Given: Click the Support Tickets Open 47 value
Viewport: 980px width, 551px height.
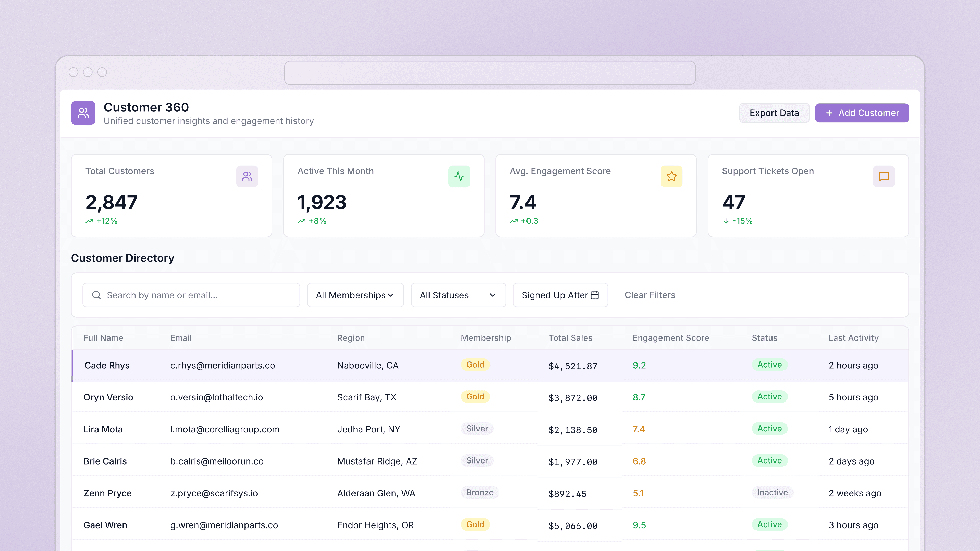Looking at the screenshot, I should 733,202.
